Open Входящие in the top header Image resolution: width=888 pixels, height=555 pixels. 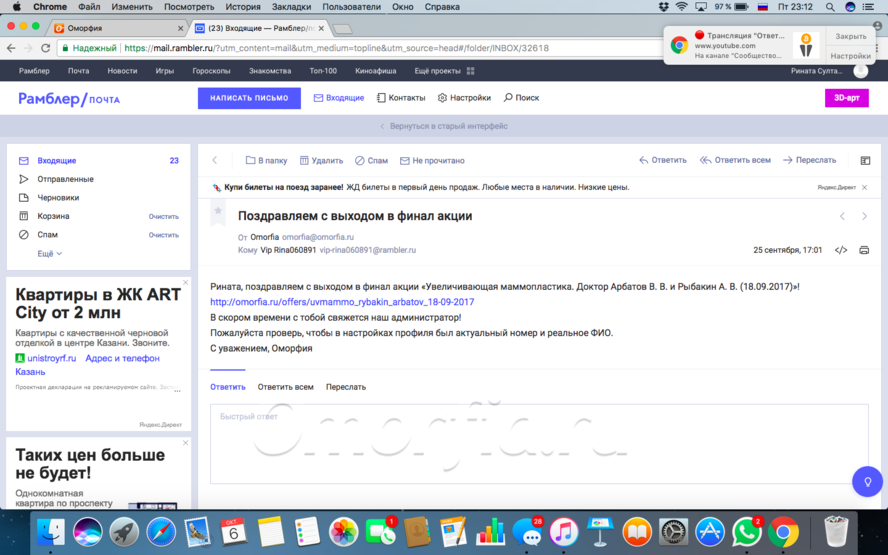(x=339, y=97)
